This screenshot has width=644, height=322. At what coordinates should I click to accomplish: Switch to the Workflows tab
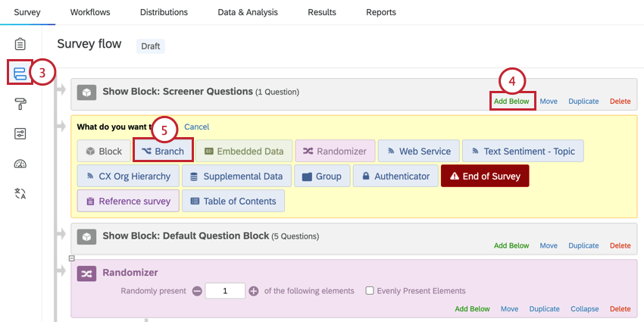pos(90,12)
